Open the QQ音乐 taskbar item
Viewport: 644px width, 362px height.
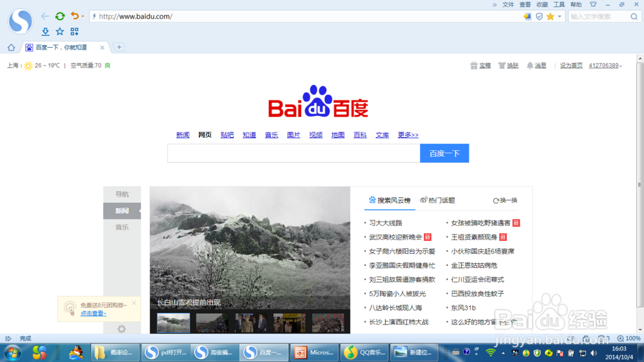(x=365, y=352)
